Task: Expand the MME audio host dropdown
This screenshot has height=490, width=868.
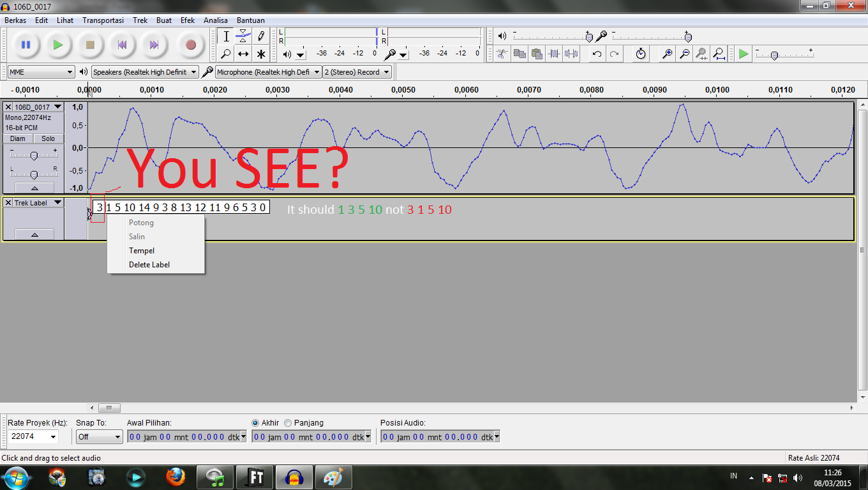Action: pyautogui.click(x=41, y=72)
